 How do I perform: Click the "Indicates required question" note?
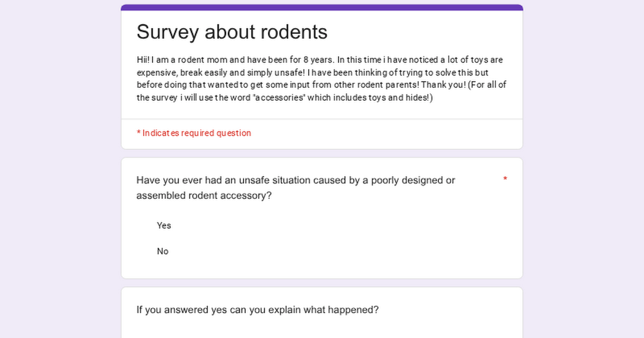pyautogui.click(x=194, y=133)
